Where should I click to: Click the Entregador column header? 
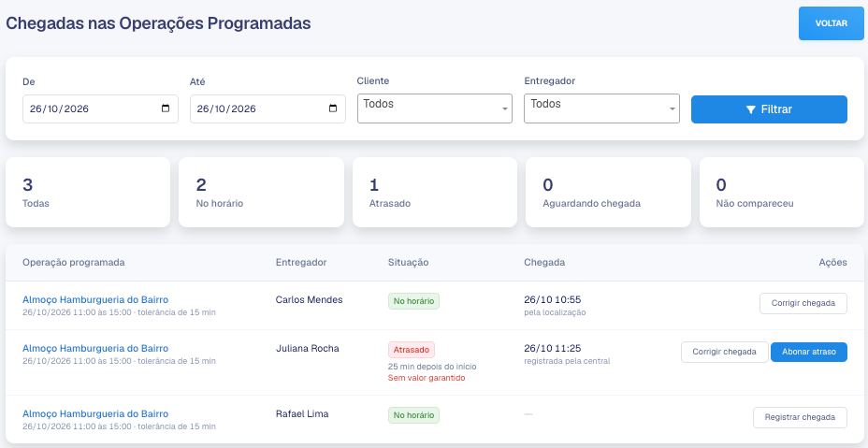pos(301,263)
